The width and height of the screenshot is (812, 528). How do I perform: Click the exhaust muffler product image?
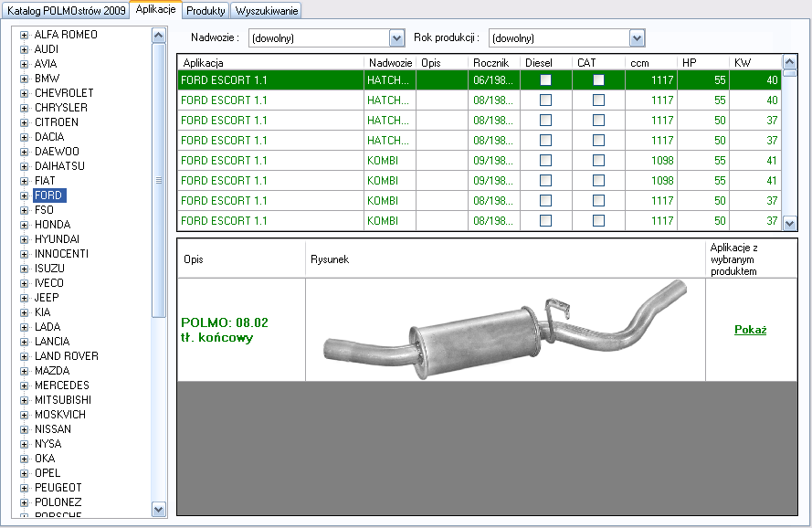[x=505, y=330]
